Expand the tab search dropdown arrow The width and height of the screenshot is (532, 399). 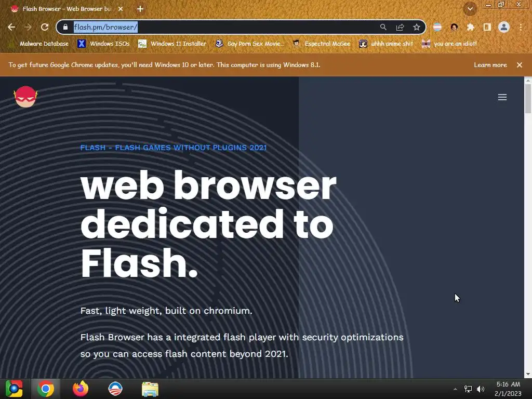(470, 9)
